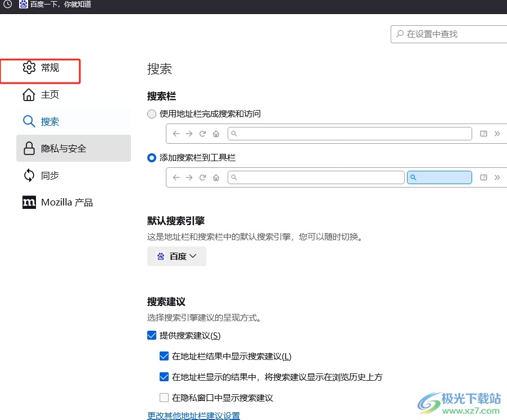Image resolution: width=507 pixels, height=420 pixels.
Task: Select 添加搜索栏到工具栏 radio option
Action: tap(152, 158)
